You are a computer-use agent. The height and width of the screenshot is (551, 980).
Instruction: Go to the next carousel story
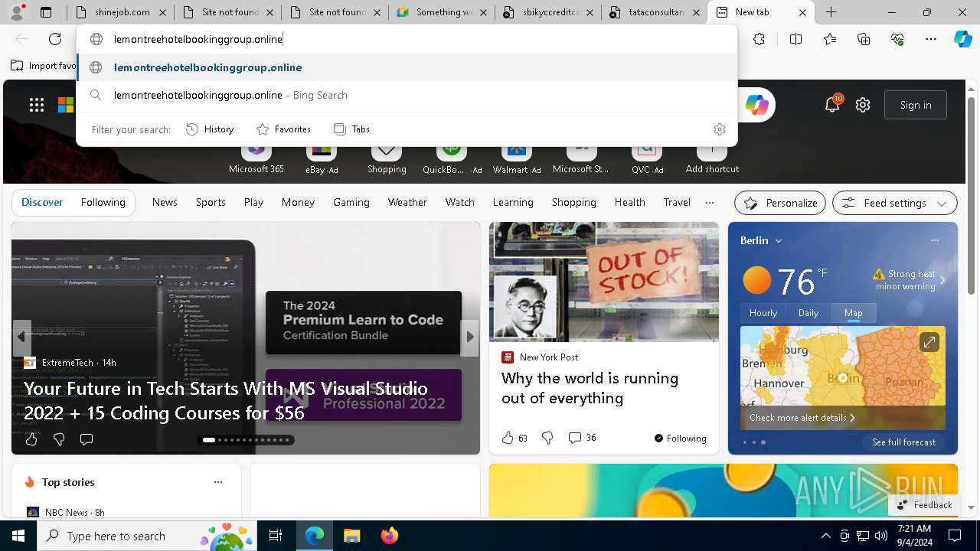[470, 337]
